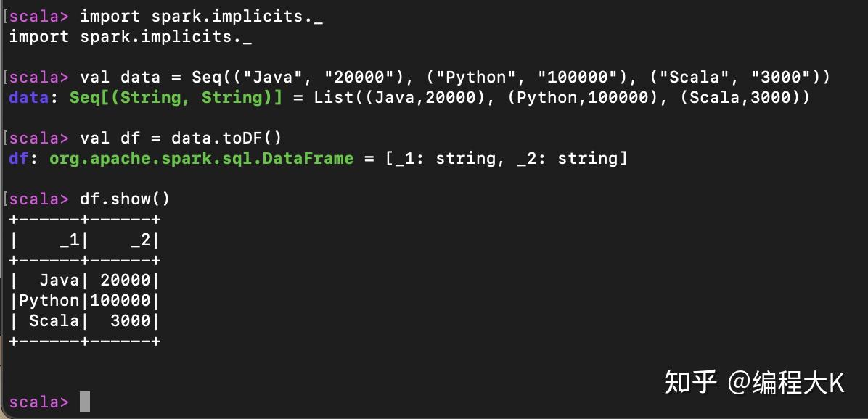The image size is (868, 419).
Task: Click the Python cell in the table output
Action: [49, 300]
